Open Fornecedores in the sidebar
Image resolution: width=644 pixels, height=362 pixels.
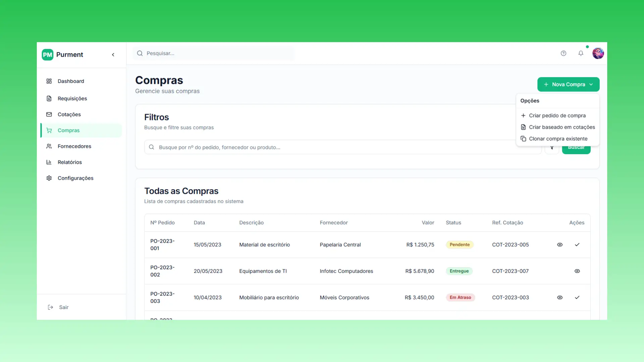tap(81, 146)
